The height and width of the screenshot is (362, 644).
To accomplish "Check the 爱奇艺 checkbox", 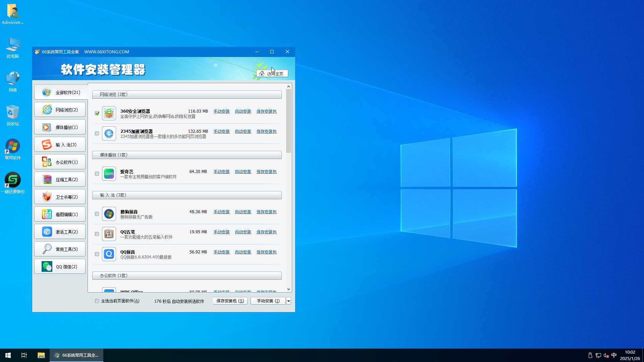I will click(97, 174).
